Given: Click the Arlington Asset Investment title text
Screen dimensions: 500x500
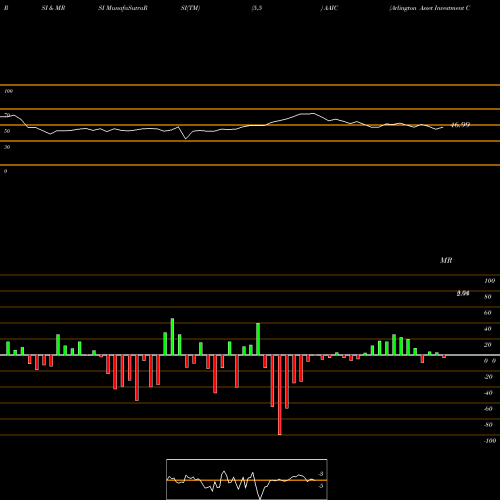Looking at the screenshot, I should coord(430,8).
